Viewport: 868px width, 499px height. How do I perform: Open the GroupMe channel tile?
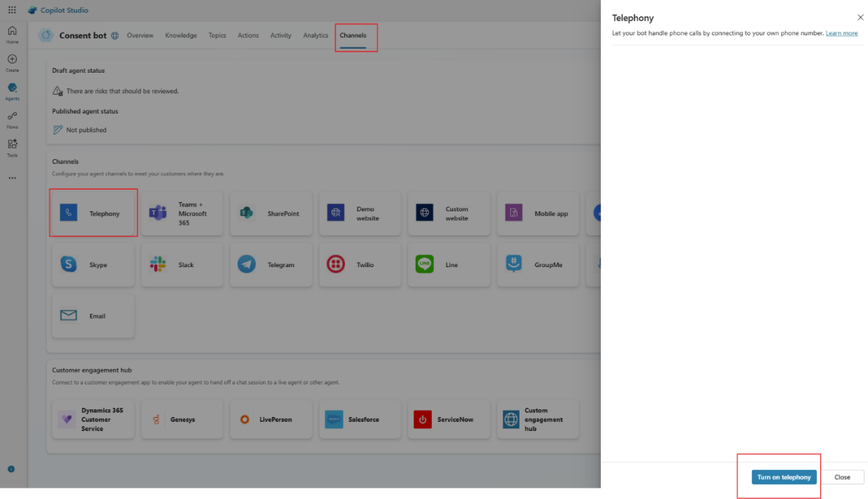coord(539,265)
